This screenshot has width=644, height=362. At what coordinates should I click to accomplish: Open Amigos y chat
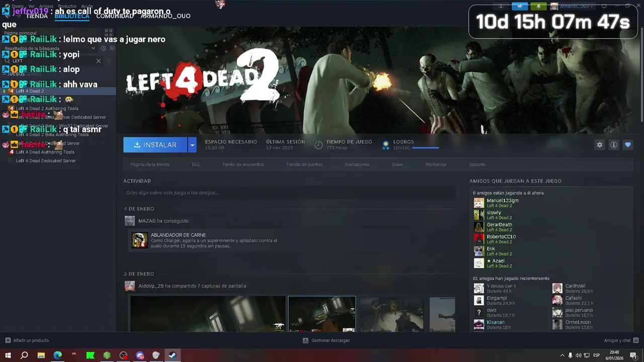click(621, 340)
